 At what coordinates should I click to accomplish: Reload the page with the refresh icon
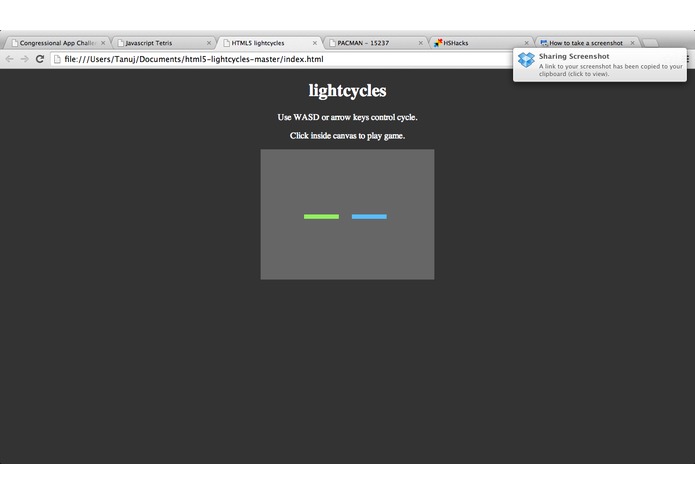40,59
